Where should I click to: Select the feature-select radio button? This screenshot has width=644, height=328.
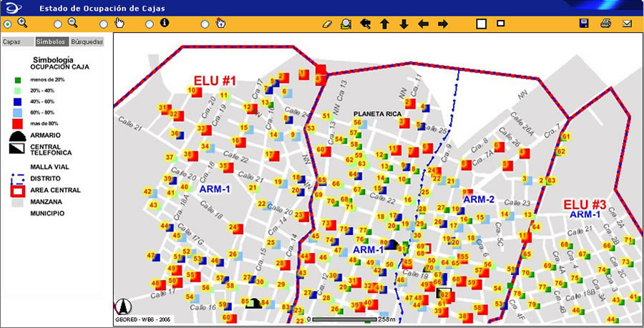point(205,24)
